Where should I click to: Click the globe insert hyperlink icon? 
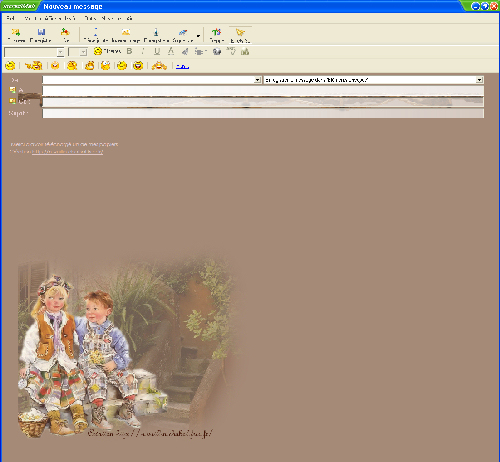coord(217,51)
